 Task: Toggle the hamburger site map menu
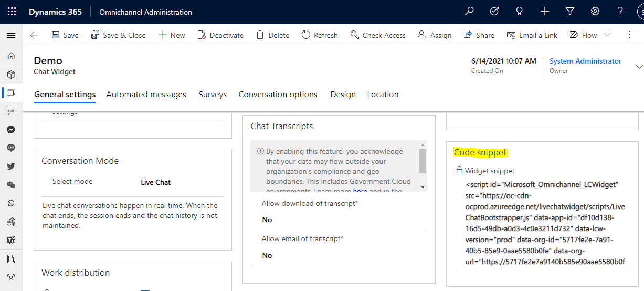point(11,35)
